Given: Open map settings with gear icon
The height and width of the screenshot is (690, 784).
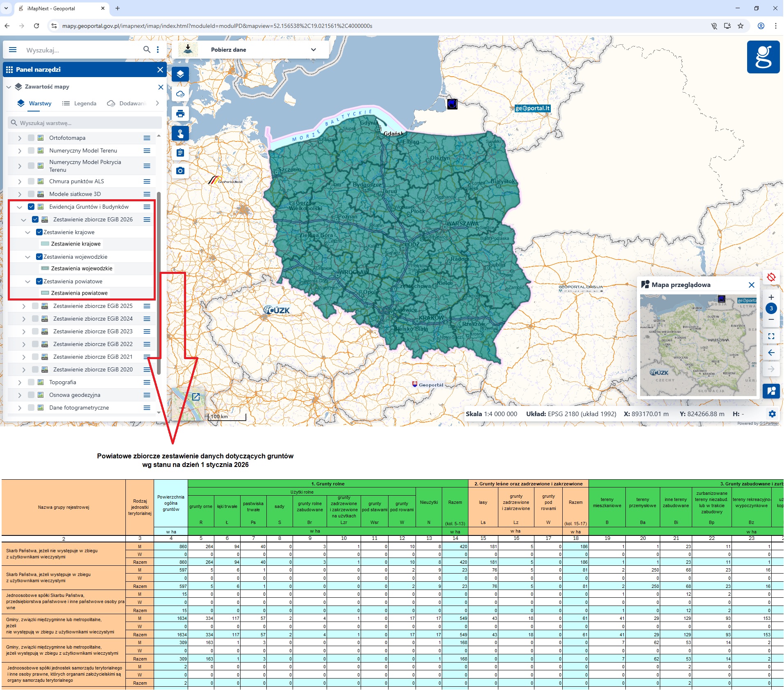Looking at the screenshot, I should [x=772, y=414].
